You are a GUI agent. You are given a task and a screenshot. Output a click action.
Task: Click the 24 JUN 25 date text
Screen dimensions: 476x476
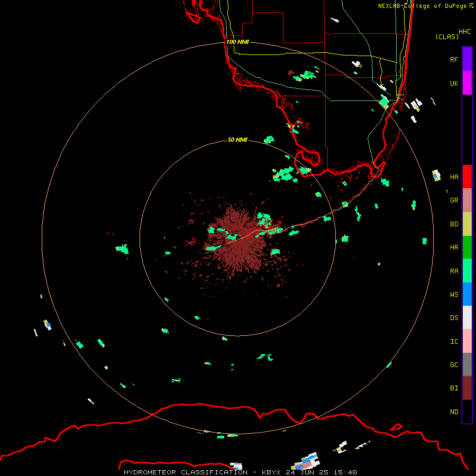(307, 472)
